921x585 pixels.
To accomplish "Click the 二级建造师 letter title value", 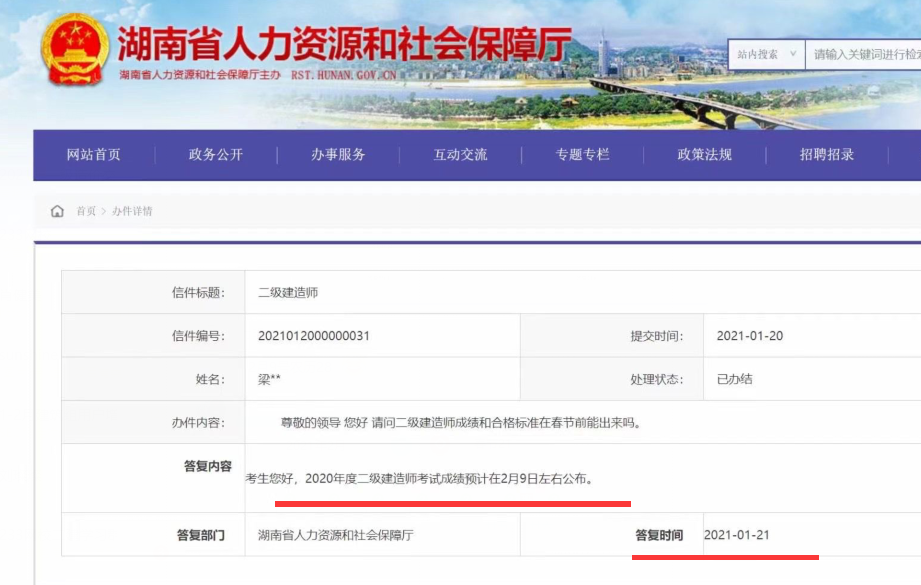I will pos(288,293).
